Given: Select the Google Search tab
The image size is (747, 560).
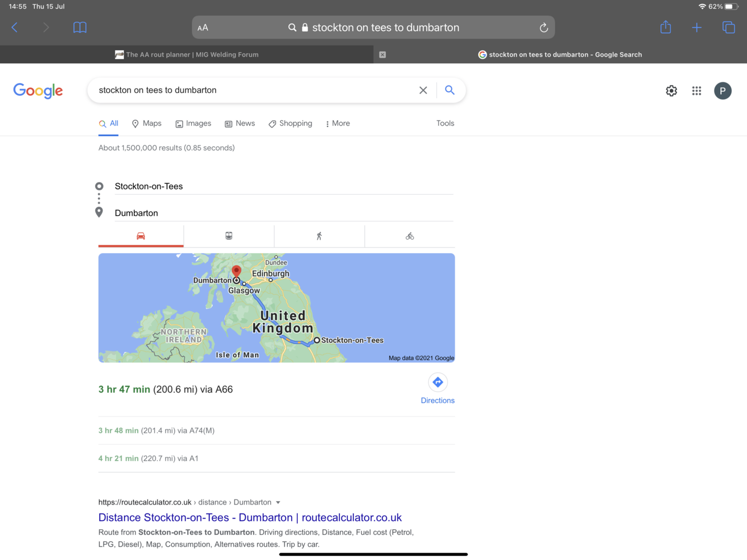Looking at the screenshot, I should [x=560, y=54].
